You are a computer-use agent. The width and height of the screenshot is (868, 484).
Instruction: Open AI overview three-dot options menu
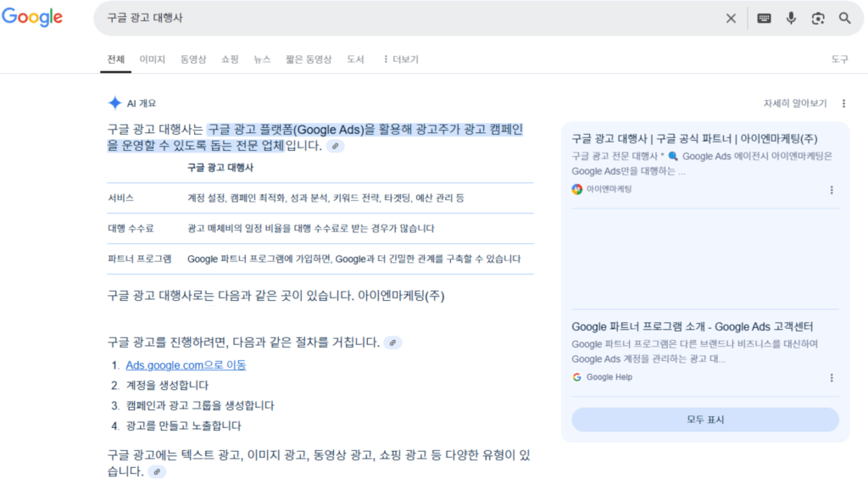coord(843,103)
